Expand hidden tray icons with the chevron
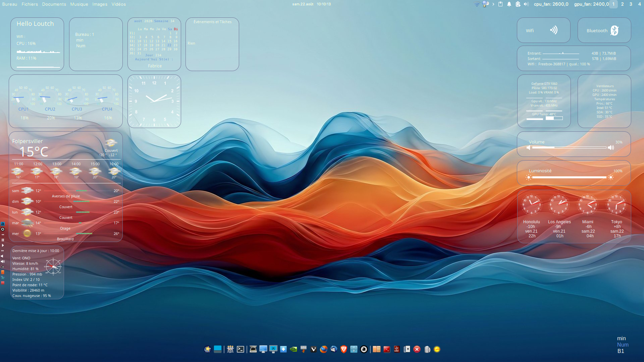This screenshot has width=644, height=362. (x=493, y=4)
